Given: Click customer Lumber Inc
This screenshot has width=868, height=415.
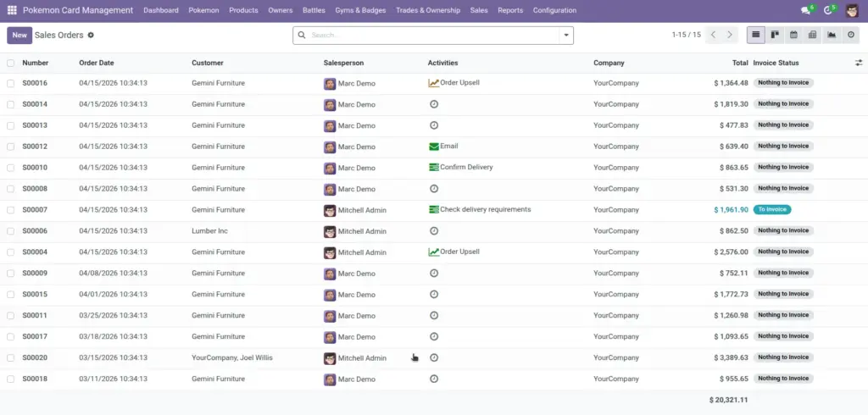Looking at the screenshot, I should (x=210, y=231).
